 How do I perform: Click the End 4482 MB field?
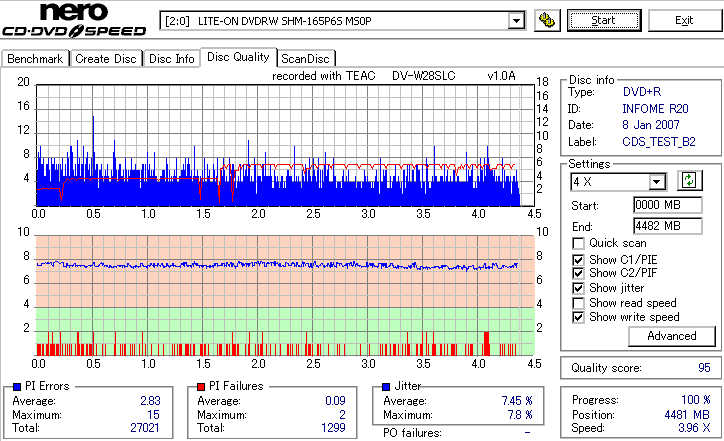coord(668,226)
